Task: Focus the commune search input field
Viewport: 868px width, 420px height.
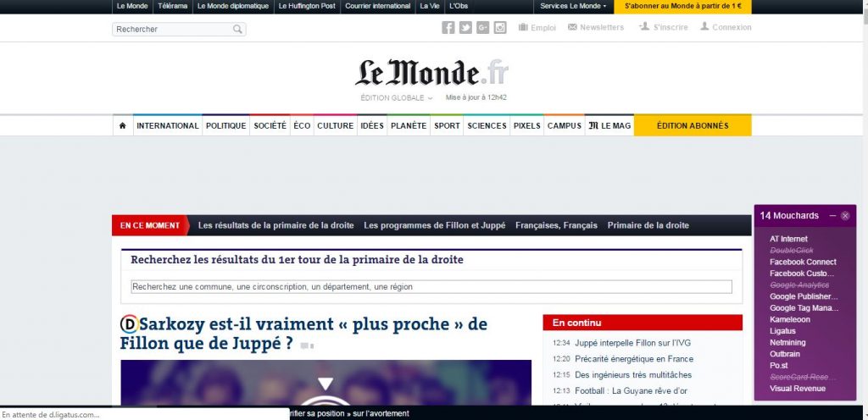Action: coord(431,287)
